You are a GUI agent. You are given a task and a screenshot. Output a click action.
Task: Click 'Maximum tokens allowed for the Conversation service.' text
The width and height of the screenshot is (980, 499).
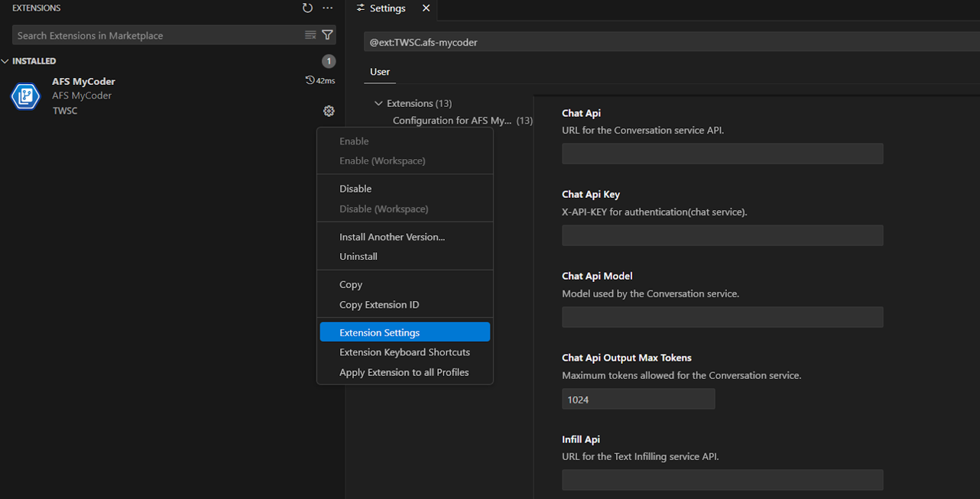pyautogui.click(x=681, y=375)
